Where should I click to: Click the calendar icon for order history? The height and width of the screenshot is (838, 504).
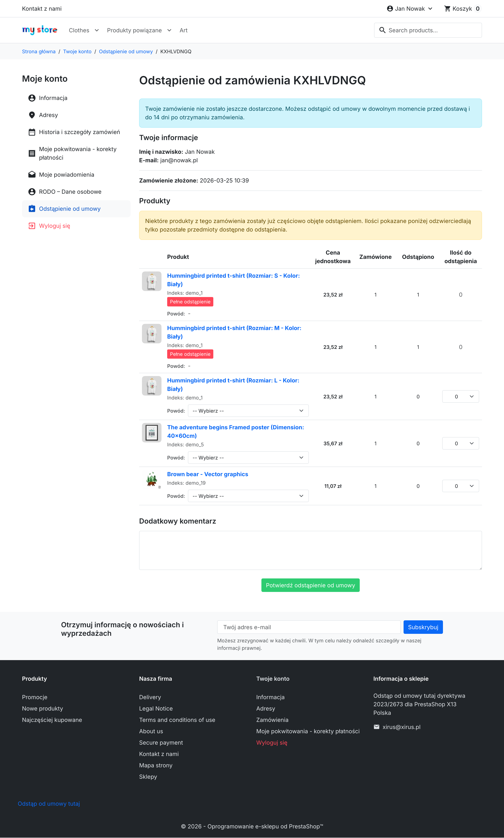pyautogui.click(x=32, y=132)
